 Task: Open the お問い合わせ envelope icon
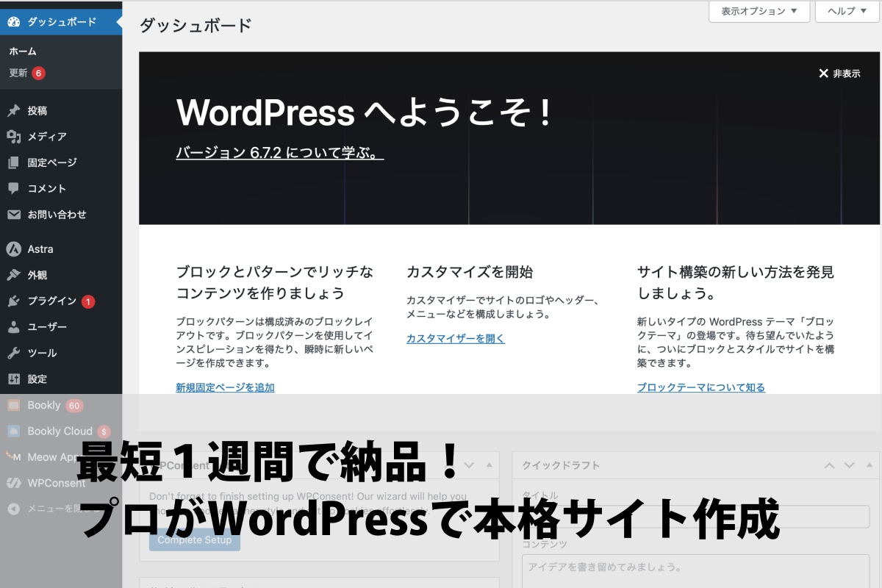(x=13, y=215)
